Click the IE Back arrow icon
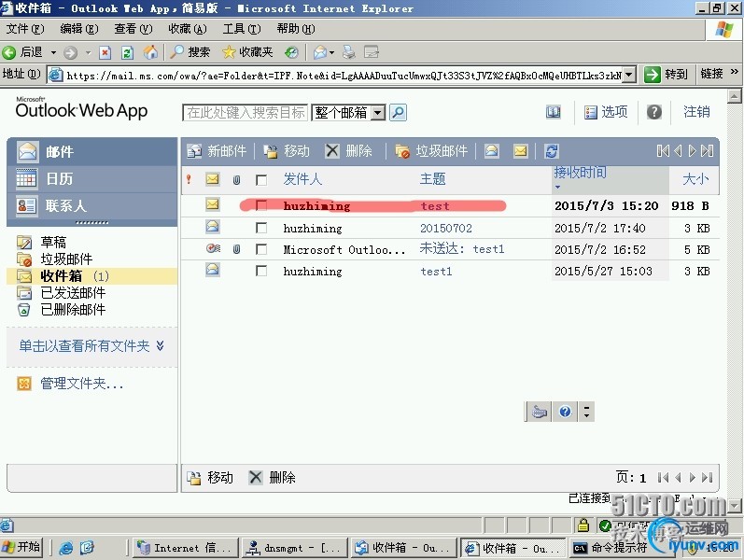Image resolution: width=744 pixels, height=560 pixels. [x=9, y=52]
